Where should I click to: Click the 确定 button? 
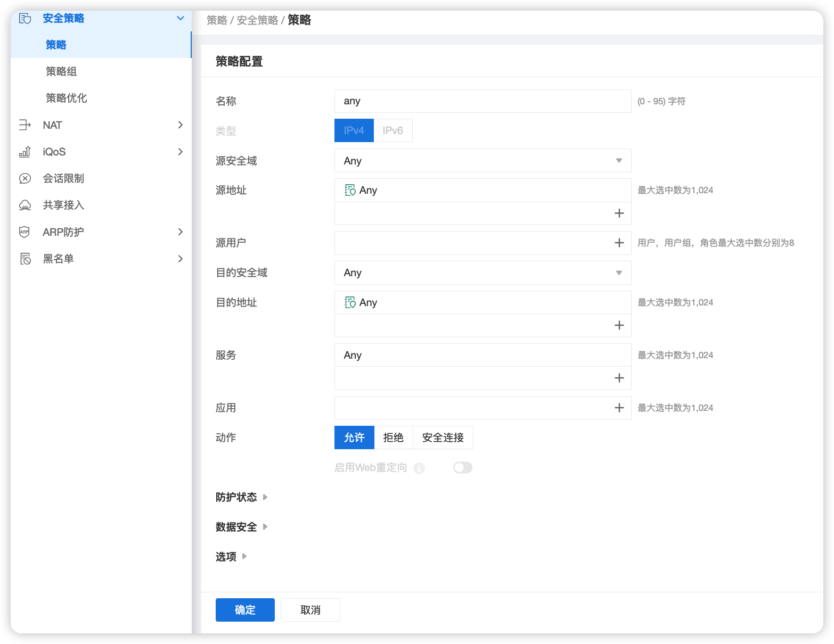coord(245,610)
